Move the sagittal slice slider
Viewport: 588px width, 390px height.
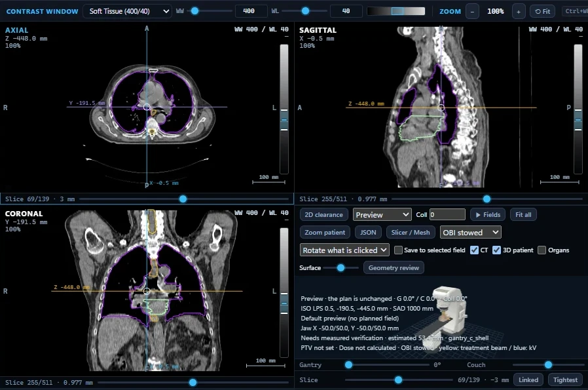click(487, 199)
